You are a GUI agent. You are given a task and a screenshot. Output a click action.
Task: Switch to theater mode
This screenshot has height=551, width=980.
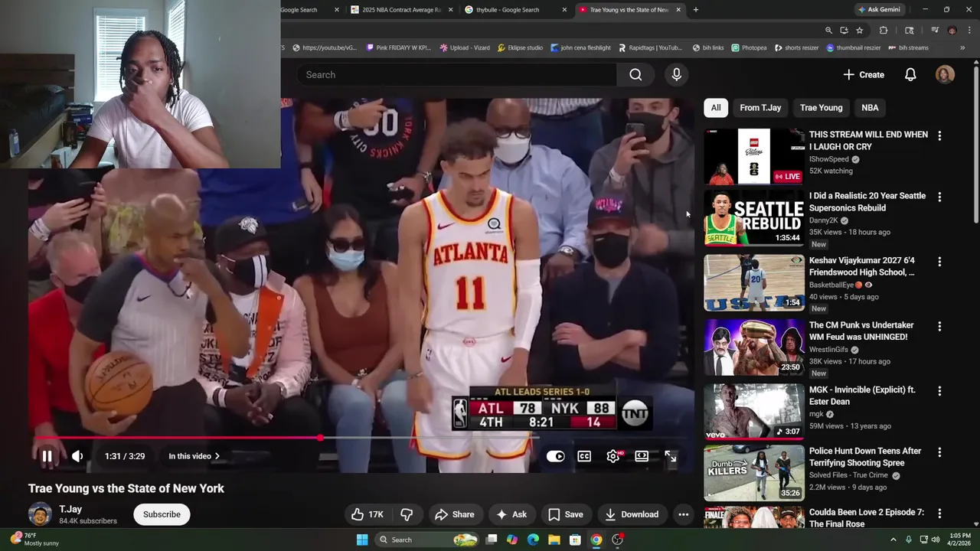click(x=642, y=456)
